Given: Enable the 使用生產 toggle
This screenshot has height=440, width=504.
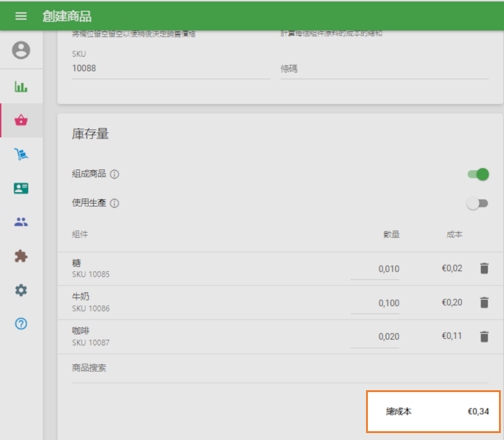Looking at the screenshot, I should click(x=477, y=203).
